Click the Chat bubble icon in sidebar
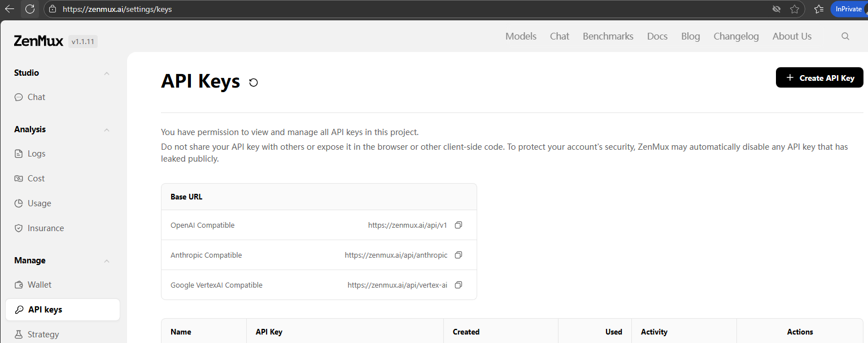The width and height of the screenshot is (868, 343). 19,97
